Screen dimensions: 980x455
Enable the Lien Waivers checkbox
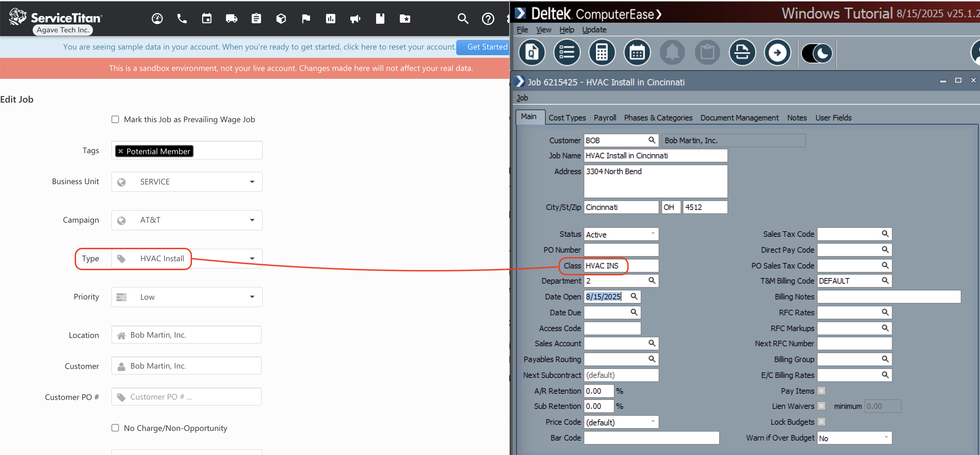[x=821, y=406]
